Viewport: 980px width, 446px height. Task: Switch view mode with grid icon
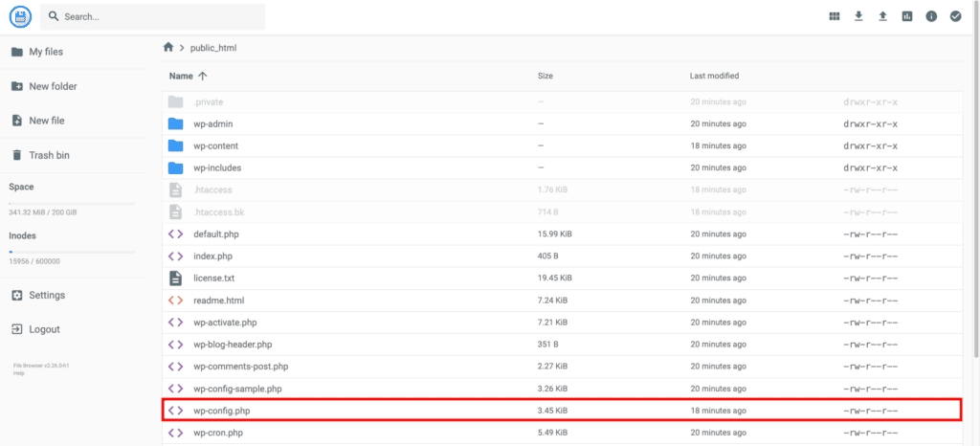[x=835, y=17]
